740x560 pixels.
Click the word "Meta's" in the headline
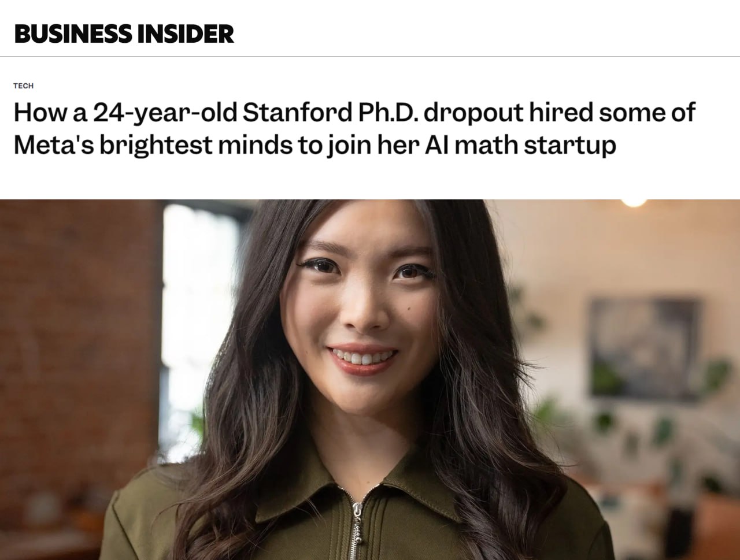[x=53, y=144]
